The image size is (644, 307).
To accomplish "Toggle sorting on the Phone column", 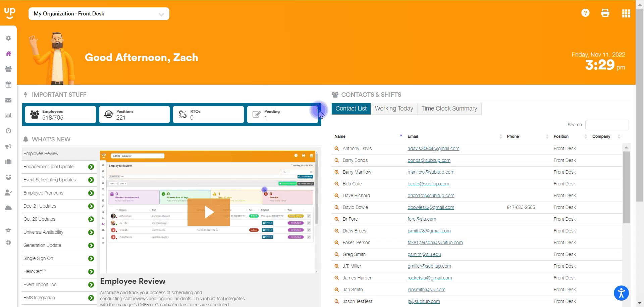I will [513, 136].
